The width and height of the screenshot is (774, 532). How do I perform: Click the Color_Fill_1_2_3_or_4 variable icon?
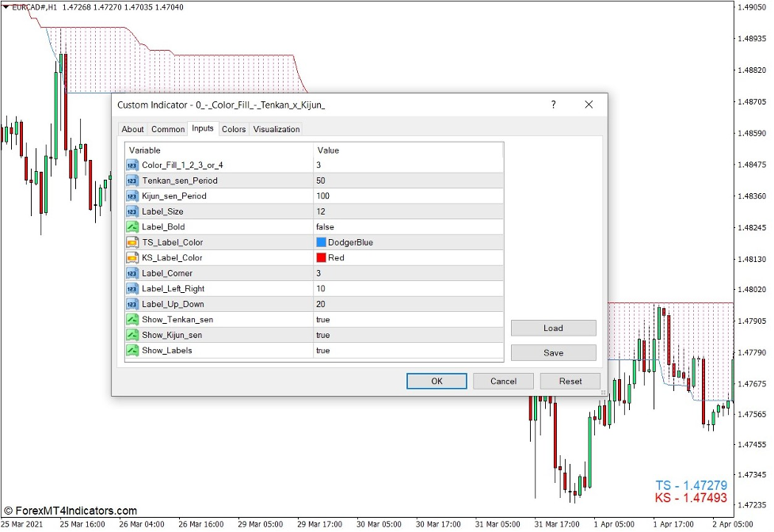[132, 165]
